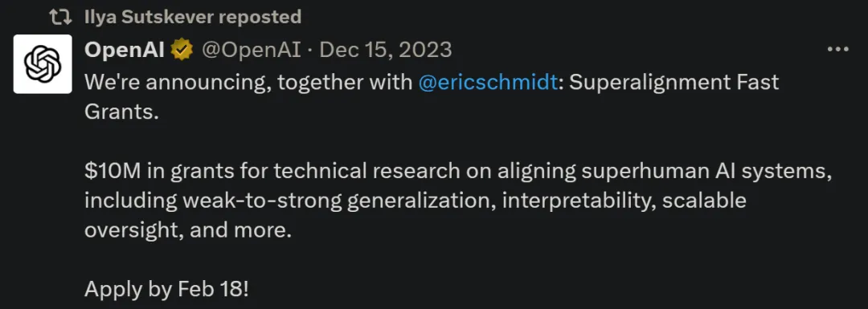Click the word "reposted" in the header
This screenshot has width=868, height=309.
click(260, 18)
